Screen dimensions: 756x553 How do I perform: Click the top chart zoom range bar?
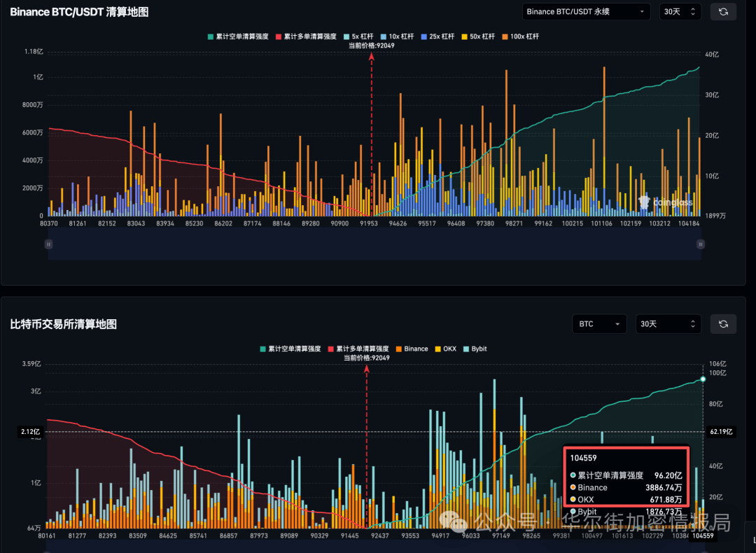(x=374, y=244)
